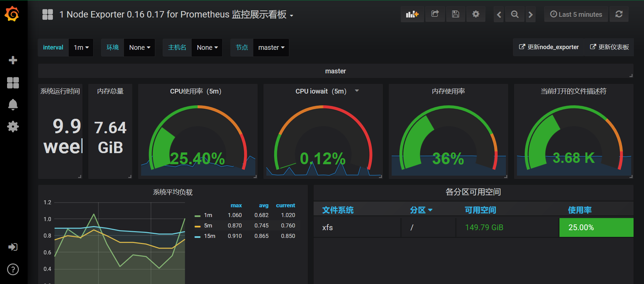The height and width of the screenshot is (284, 644).
Task: Click the 36% memory gauge value
Action: pyautogui.click(x=448, y=158)
